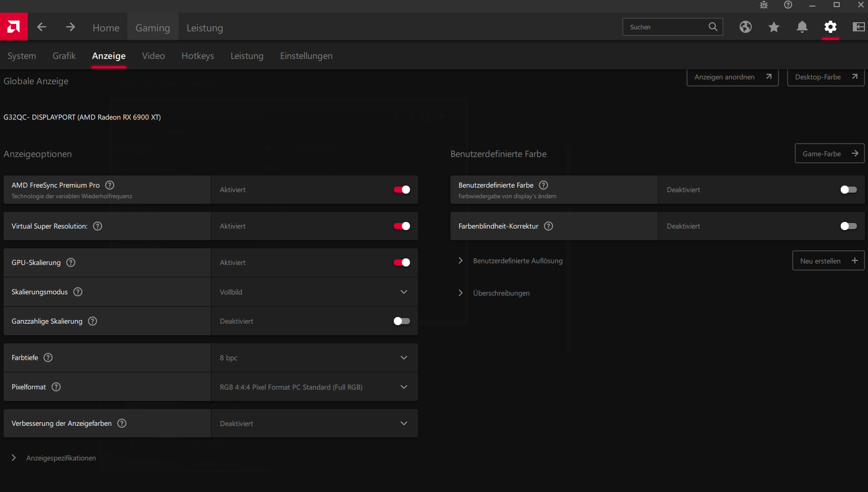This screenshot has width=868, height=492.
Task: Open Leistung sub-tab in settings
Action: (x=247, y=56)
